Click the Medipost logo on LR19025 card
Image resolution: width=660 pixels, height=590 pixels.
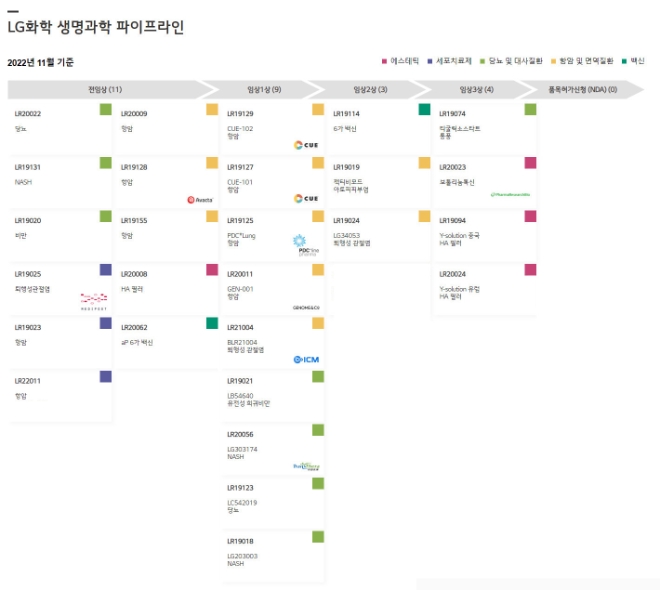click(x=92, y=298)
